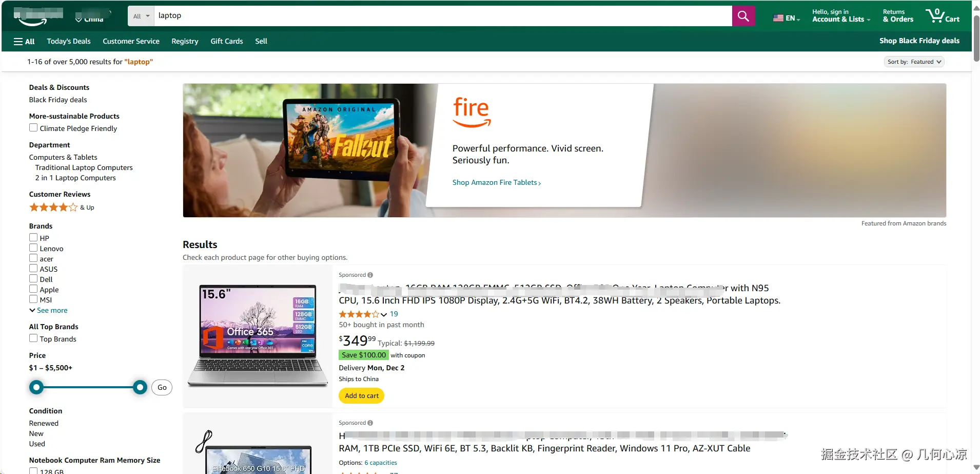Open first laptop product image
Screen dimensions: 980x474
(x=258, y=336)
